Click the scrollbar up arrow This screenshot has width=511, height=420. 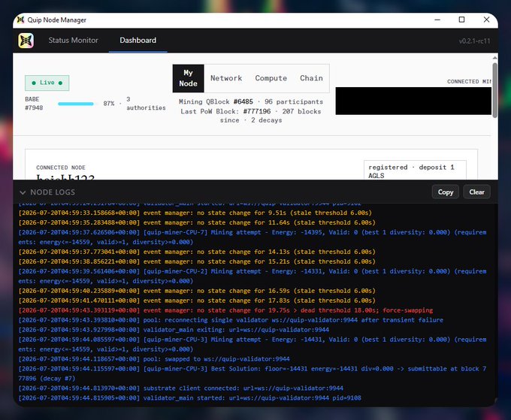494,58
